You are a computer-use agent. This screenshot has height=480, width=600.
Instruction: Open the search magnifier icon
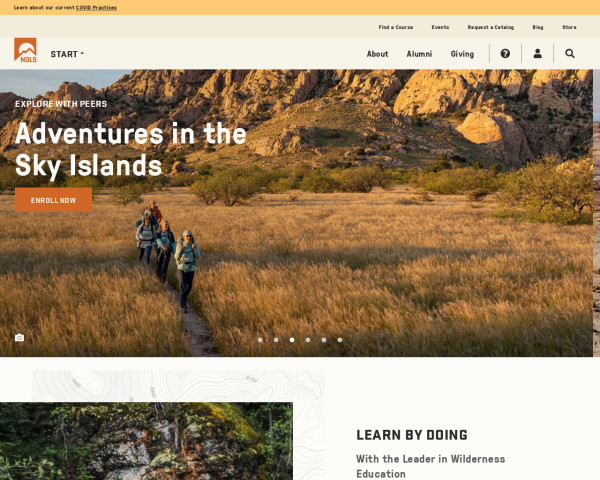pos(570,54)
